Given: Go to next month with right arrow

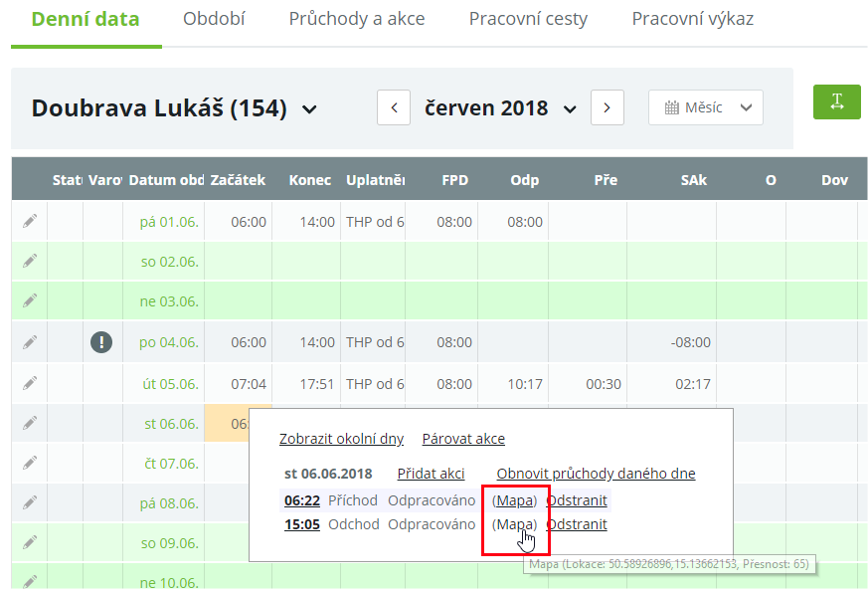Looking at the screenshot, I should 608,107.
